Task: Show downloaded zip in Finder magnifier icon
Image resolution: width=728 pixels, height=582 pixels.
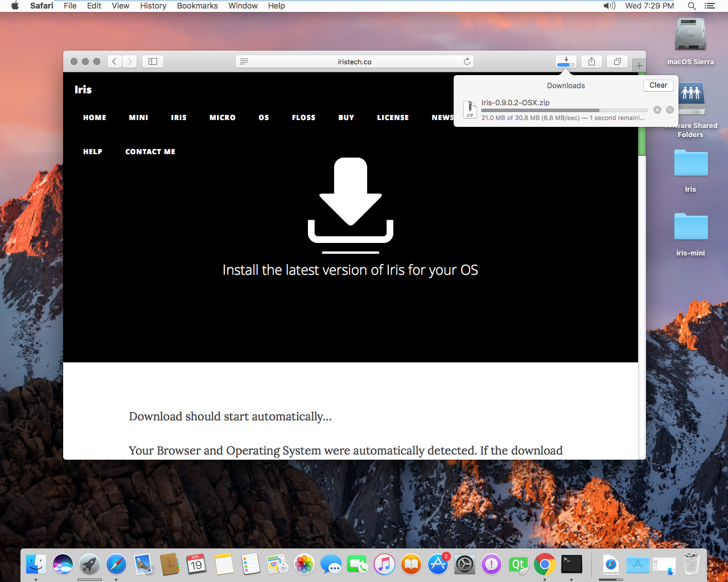Action: (x=670, y=110)
